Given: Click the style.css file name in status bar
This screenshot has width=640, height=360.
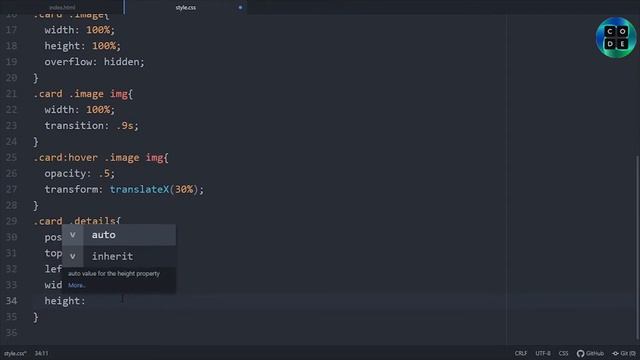Looking at the screenshot, I should (15, 353).
